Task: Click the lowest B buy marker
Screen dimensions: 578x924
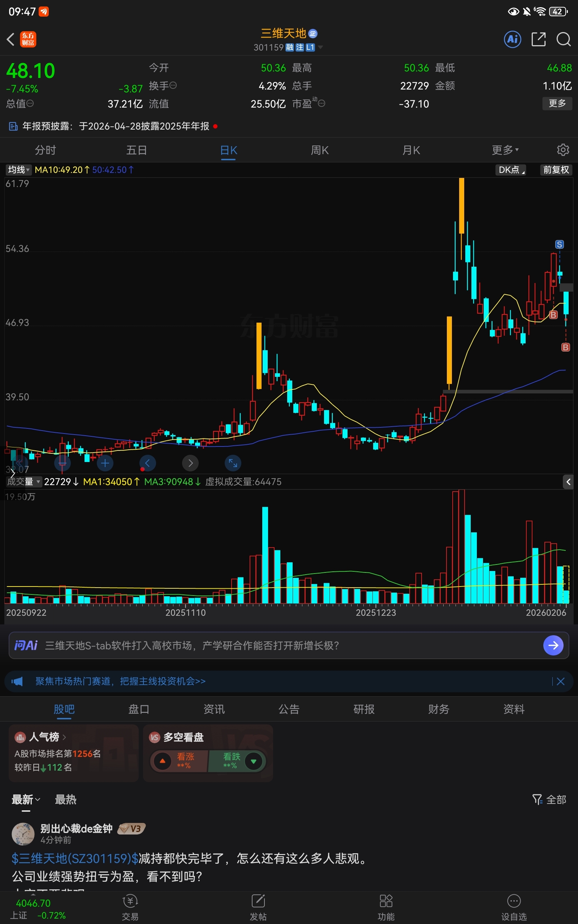Action: coord(565,347)
